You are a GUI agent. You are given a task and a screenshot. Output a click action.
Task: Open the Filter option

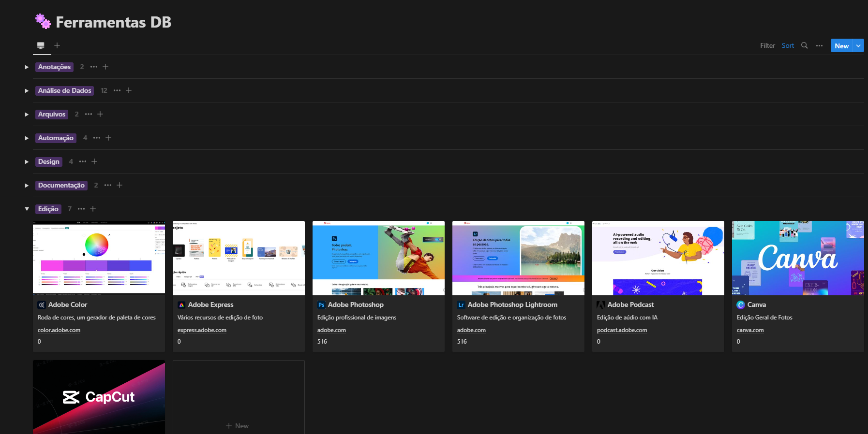pos(767,45)
